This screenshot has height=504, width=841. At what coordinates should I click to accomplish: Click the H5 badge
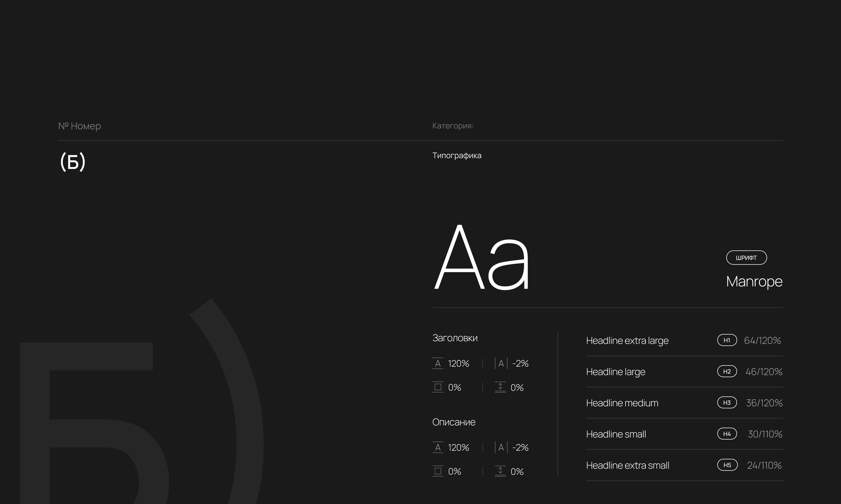[727, 465]
